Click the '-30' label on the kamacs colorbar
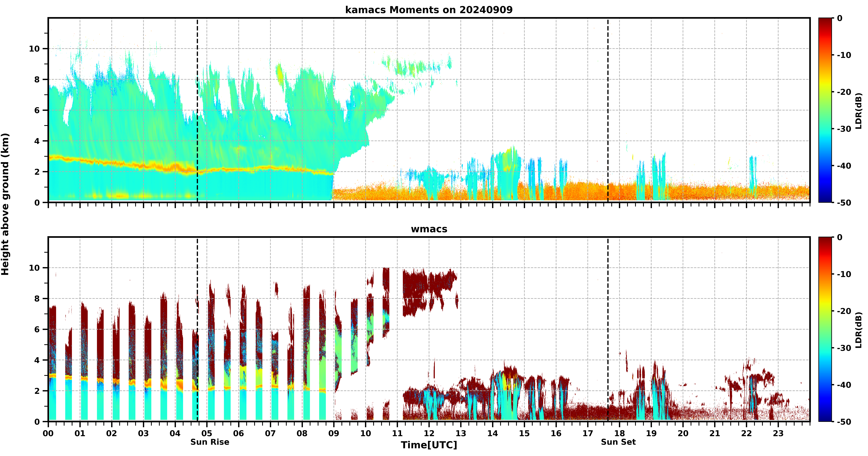This screenshot has height=456, width=868. tap(844, 129)
